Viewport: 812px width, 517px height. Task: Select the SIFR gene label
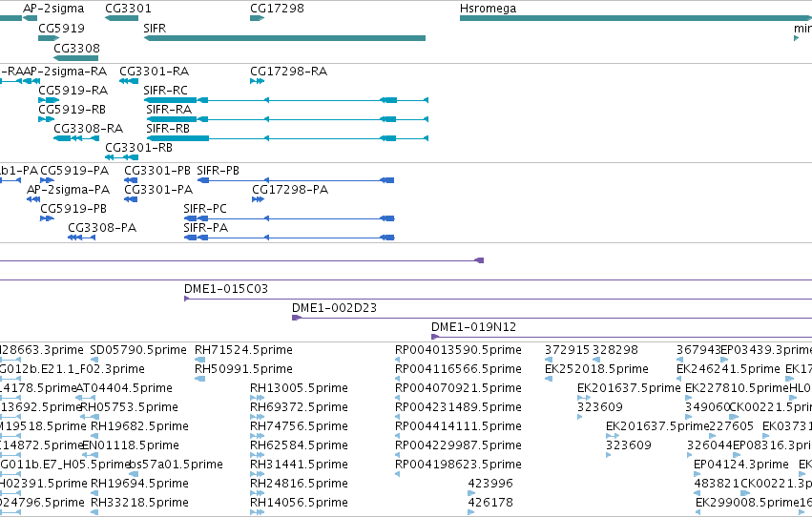click(x=155, y=29)
